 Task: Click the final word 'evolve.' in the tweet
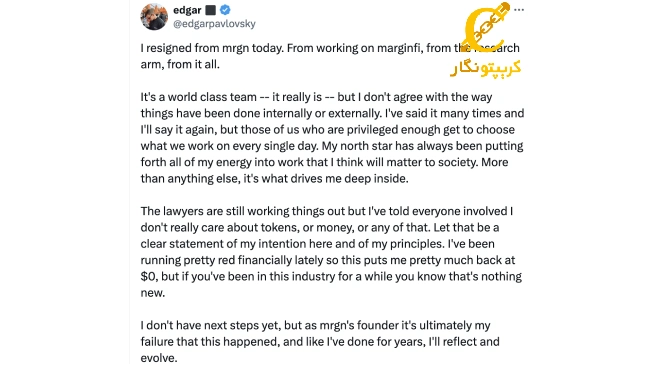pos(159,358)
